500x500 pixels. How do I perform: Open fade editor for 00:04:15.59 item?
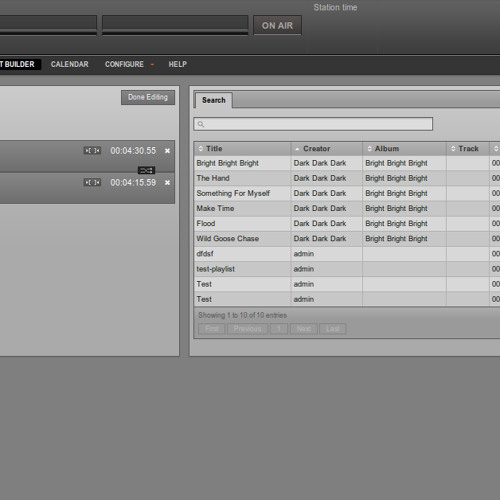(92, 182)
